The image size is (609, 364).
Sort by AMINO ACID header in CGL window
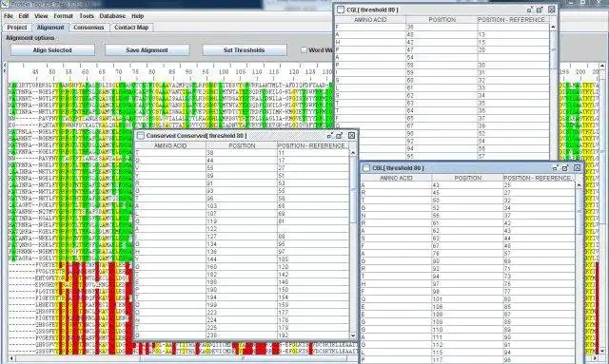pyautogui.click(x=370, y=19)
